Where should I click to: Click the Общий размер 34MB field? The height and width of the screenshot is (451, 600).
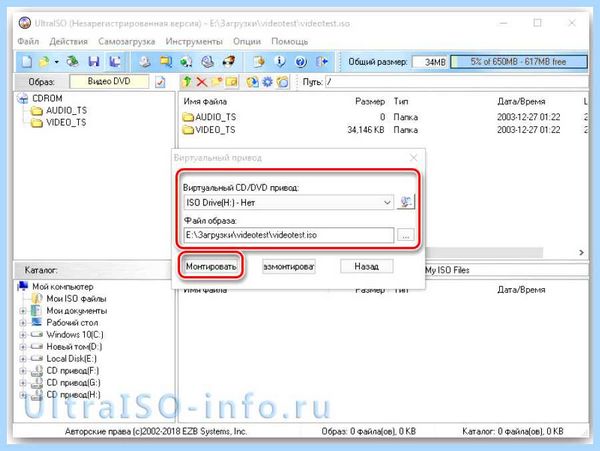[430, 62]
